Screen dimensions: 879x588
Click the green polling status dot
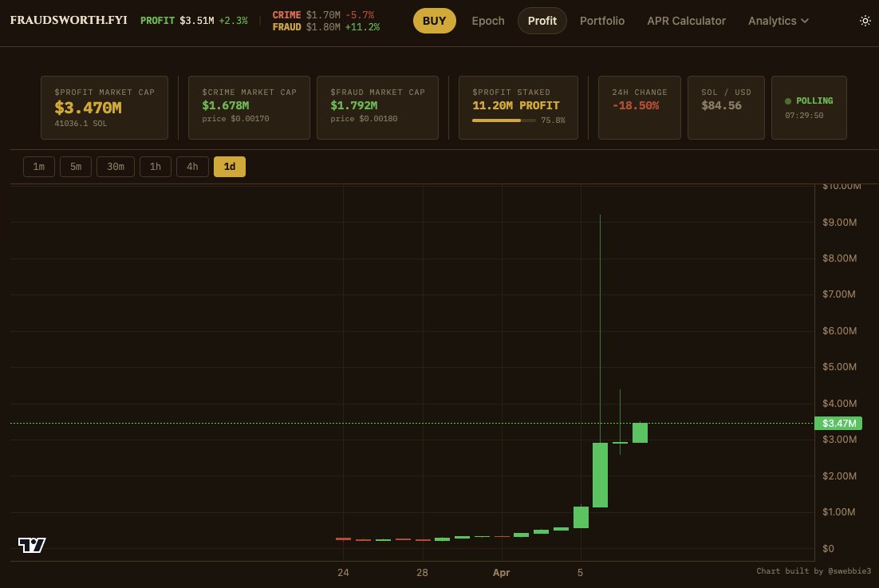pyautogui.click(x=787, y=101)
